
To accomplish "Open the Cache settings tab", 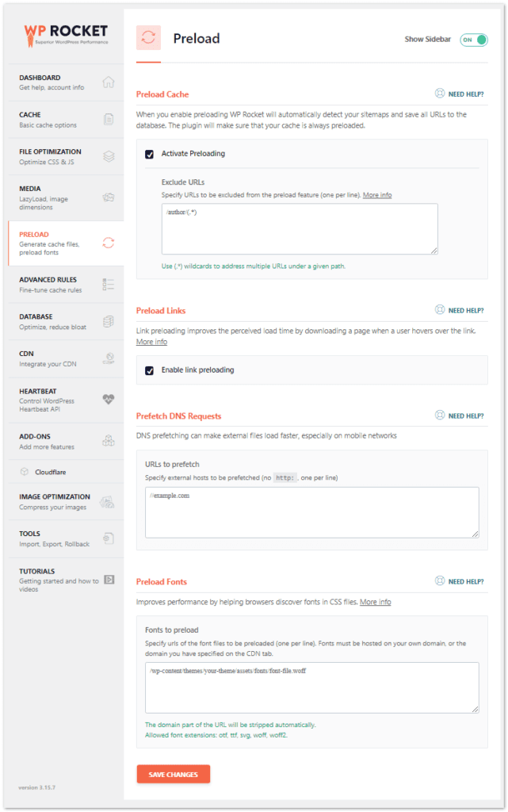I will coord(67,120).
